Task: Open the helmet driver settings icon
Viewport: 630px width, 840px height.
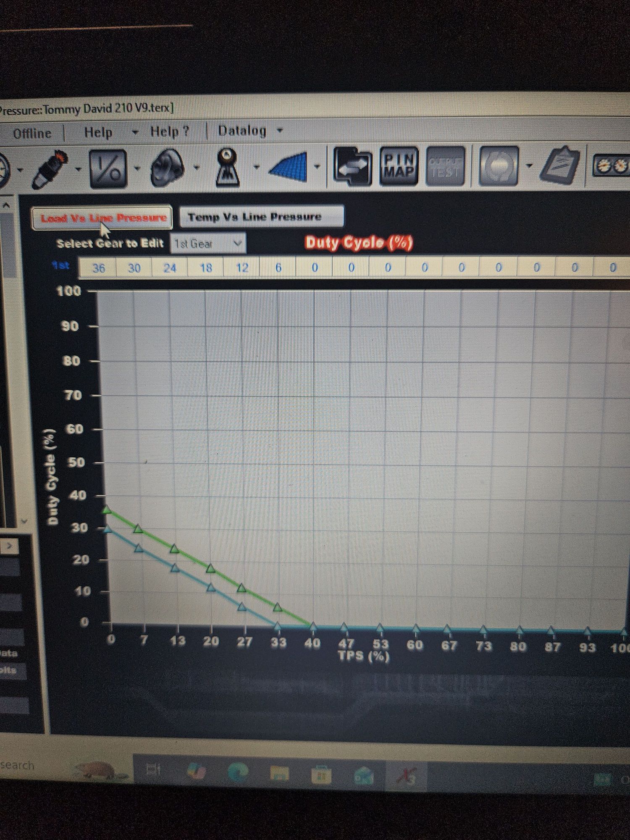Action: (x=167, y=168)
